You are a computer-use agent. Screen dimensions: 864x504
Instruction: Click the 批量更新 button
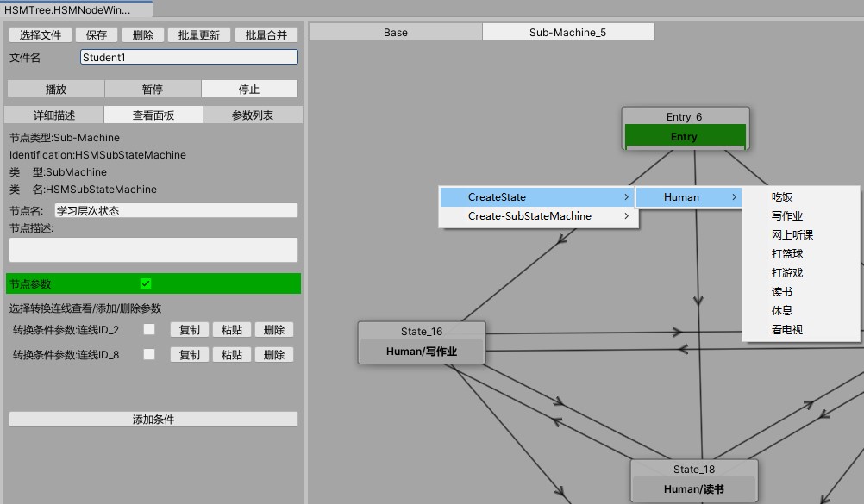199,35
